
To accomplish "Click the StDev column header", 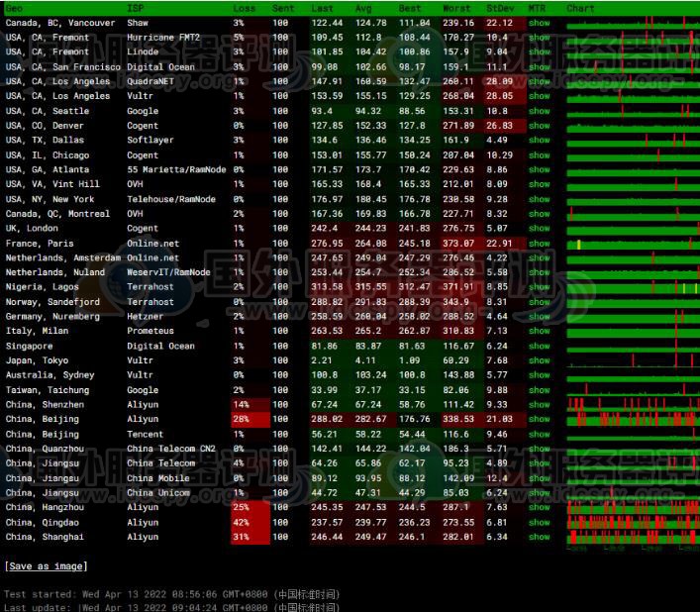I will (500, 8).
